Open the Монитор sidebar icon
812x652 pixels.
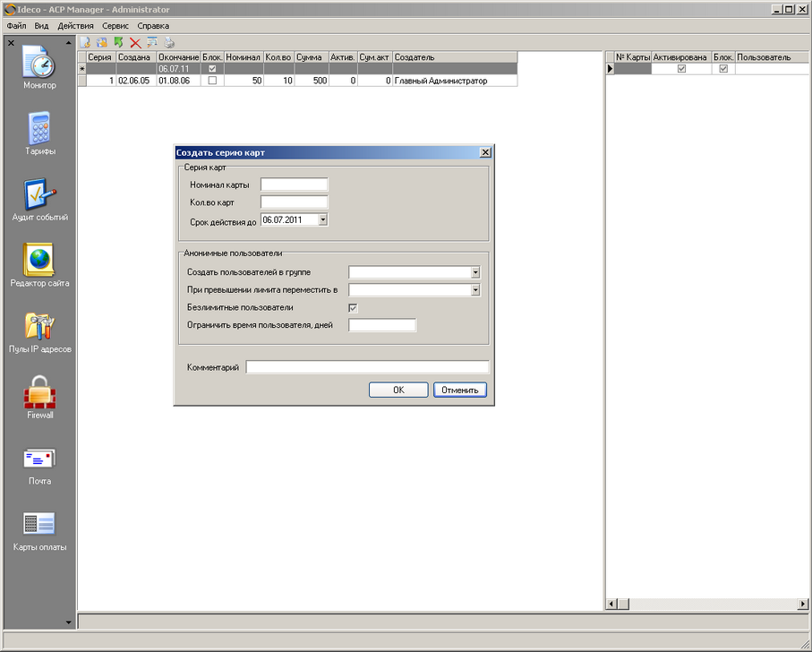click(39, 63)
